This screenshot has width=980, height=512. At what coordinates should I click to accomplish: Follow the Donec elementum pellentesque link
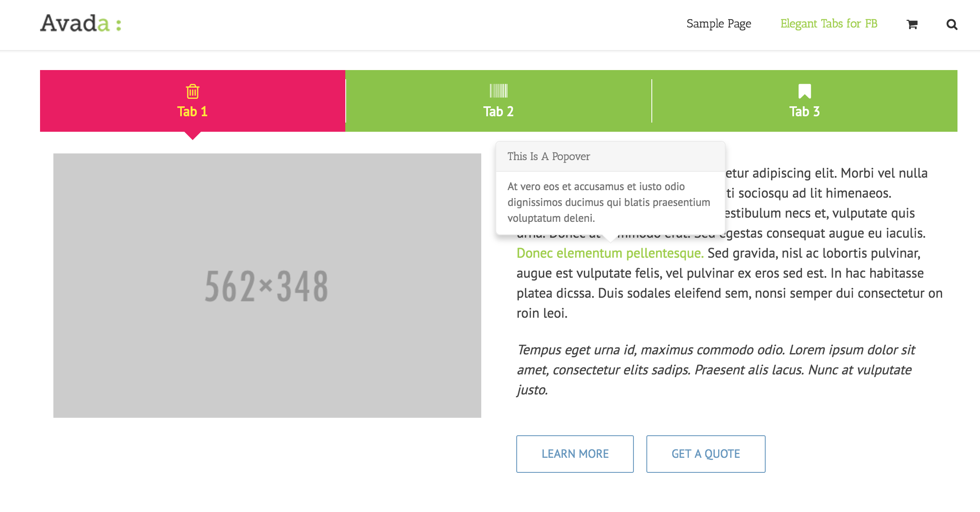click(610, 253)
